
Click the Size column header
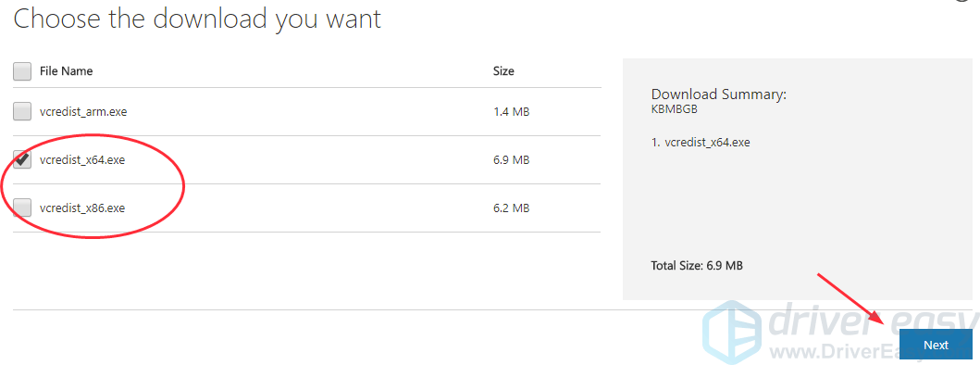(503, 71)
